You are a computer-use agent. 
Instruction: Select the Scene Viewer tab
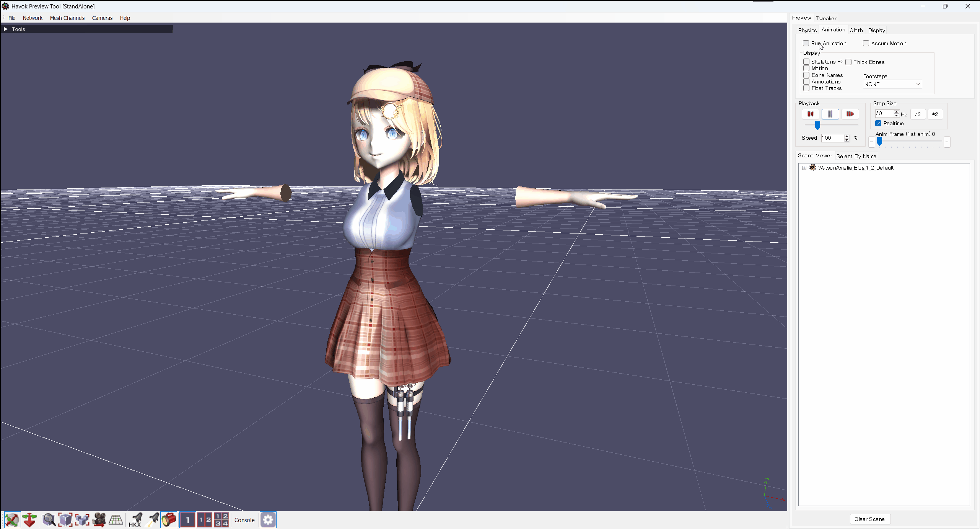(x=815, y=155)
